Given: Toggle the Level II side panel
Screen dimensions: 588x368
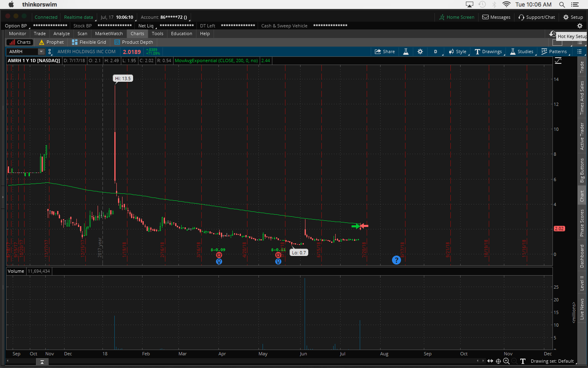Looking at the screenshot, I should (x=582, y=283).
